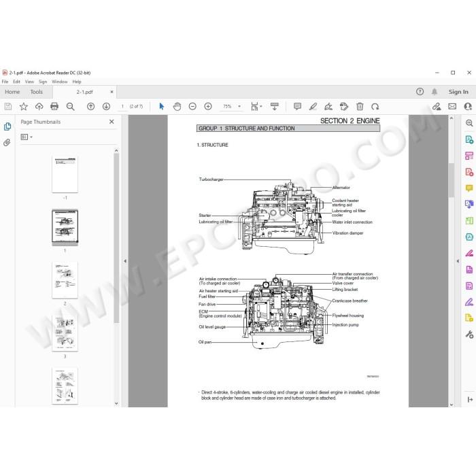Select the first page thumbnail
476x476 pixels.
click(x=65, y=175)
